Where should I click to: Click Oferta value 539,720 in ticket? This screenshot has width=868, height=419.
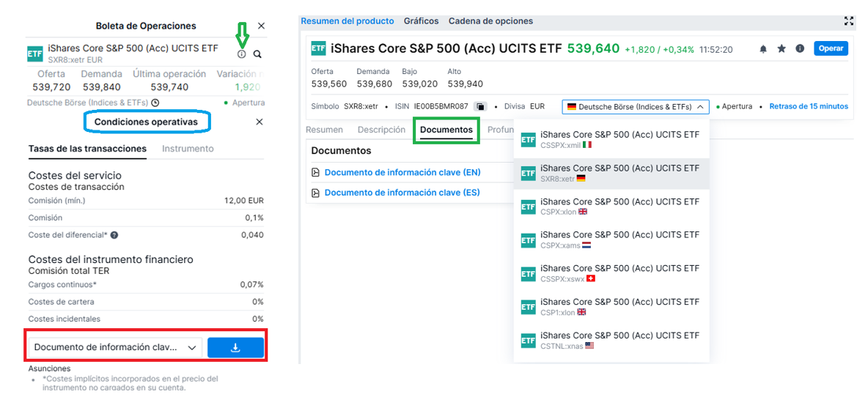[x=51, y=86]
